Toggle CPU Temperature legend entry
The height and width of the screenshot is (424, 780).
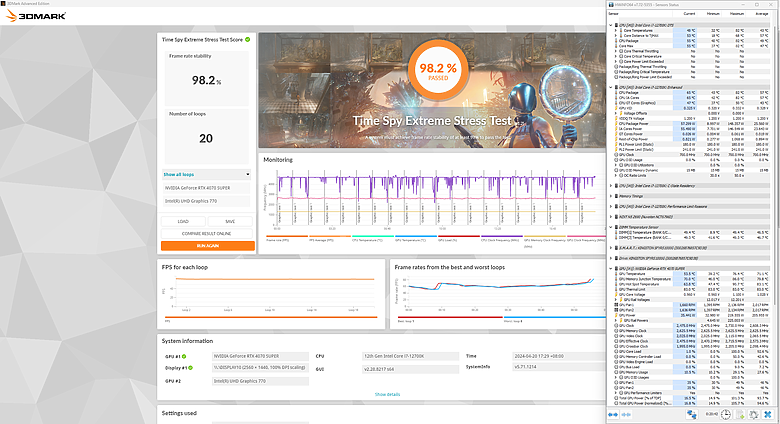pyautogui.click(x=373, y=238)
